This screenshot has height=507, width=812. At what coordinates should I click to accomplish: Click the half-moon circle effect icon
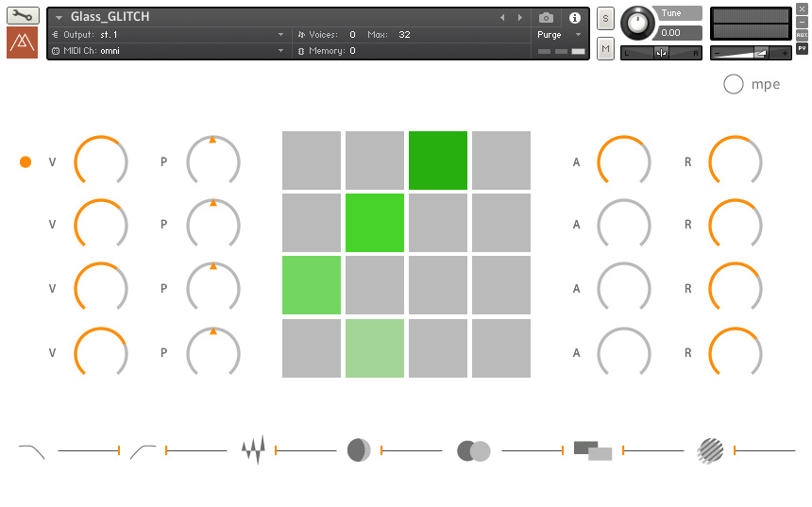tap(359, 450)
